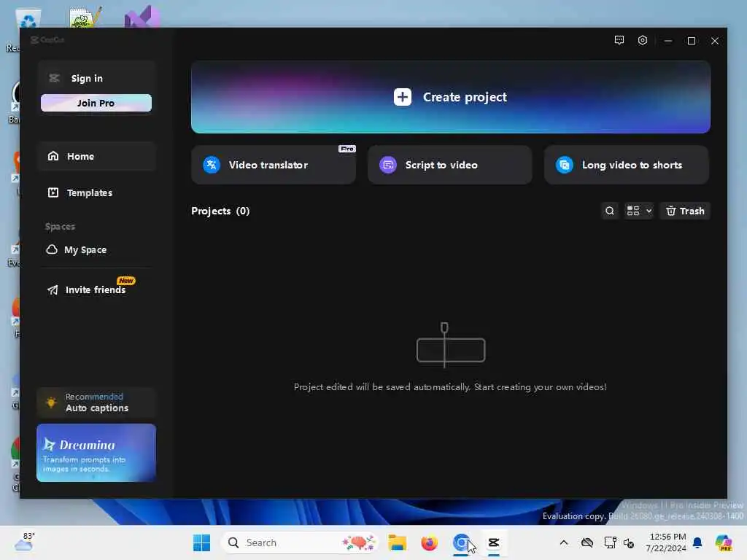Viewport: 747px width, 560px height.
Task: Expand the projects view layout dropdown
Action: (639, 211)
